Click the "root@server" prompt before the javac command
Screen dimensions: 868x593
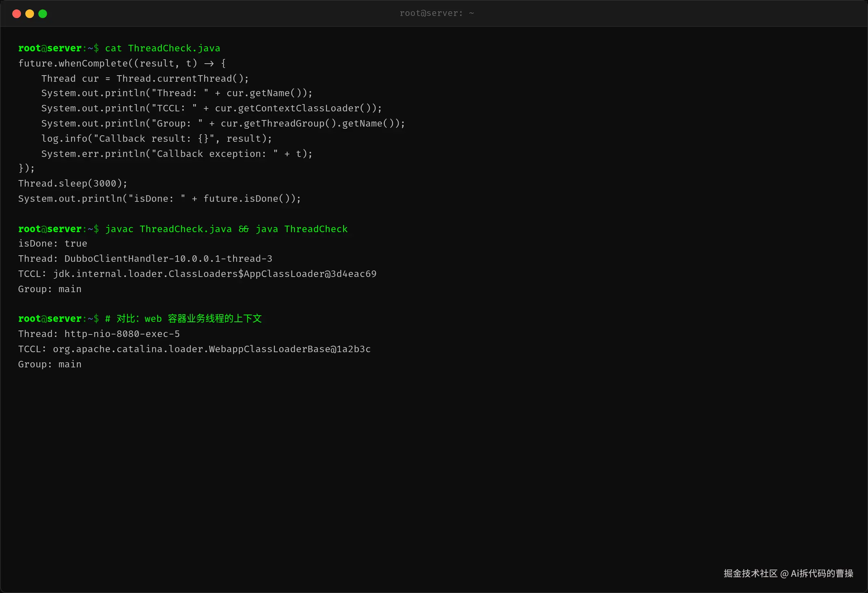pos(50,229)
